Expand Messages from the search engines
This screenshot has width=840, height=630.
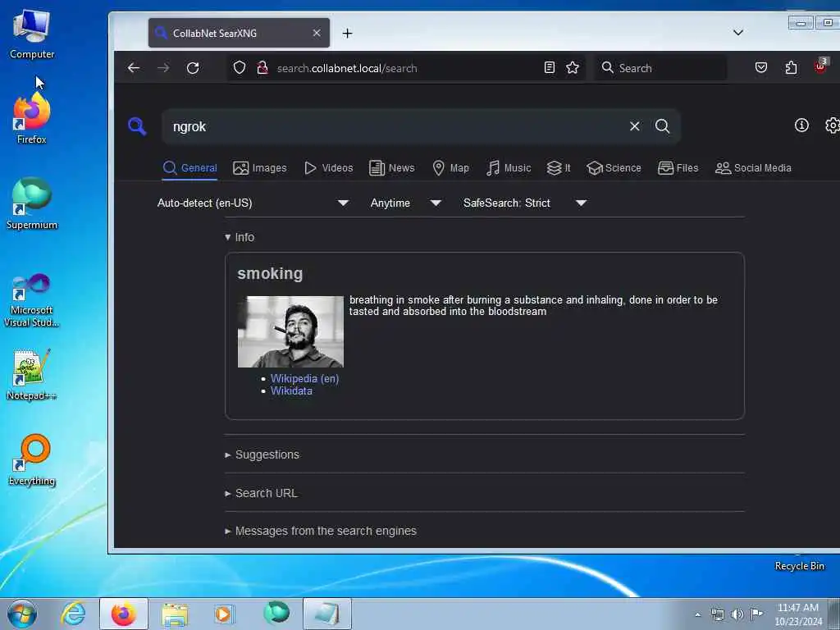[321, 531]
